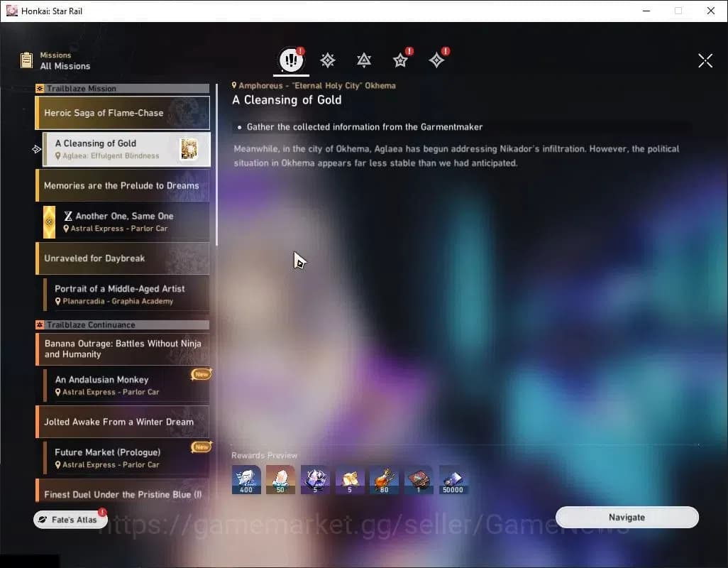Viewport: 728px width, 568px height.
Task: Click the Trailblaze Continuance section header
Action: [x=123, y=324]
